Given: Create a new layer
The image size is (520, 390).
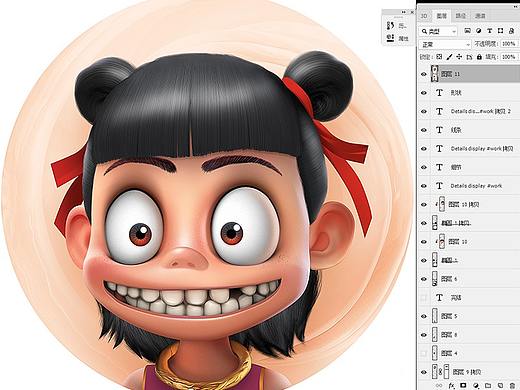Looking at the screenshot, I should click(500, 385).
